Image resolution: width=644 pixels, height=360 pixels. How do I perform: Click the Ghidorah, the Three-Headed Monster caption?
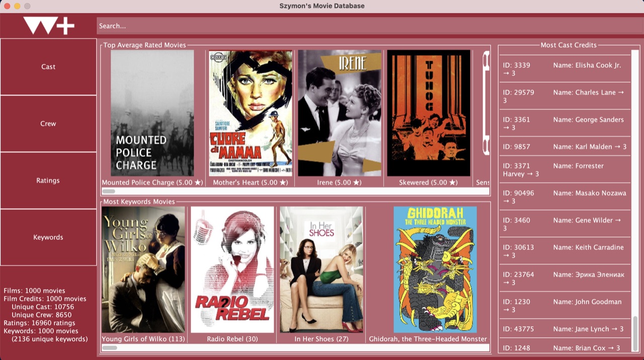[x=428, y=339]
